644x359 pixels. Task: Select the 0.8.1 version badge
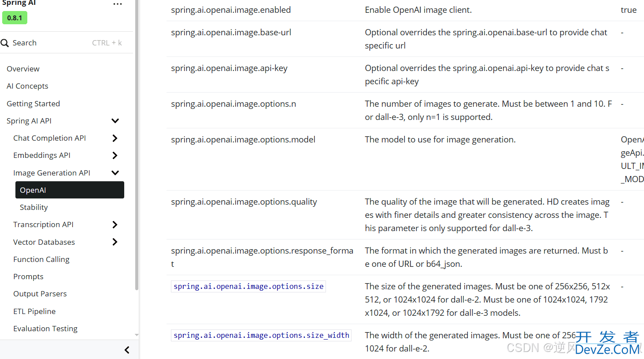[x=15, y=18]
